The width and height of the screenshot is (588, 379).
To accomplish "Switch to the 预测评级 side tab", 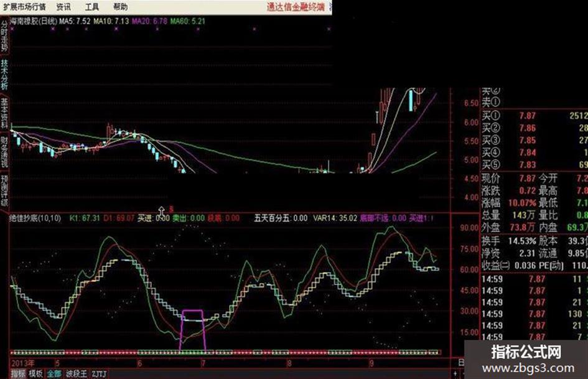I will click(4, 190).
